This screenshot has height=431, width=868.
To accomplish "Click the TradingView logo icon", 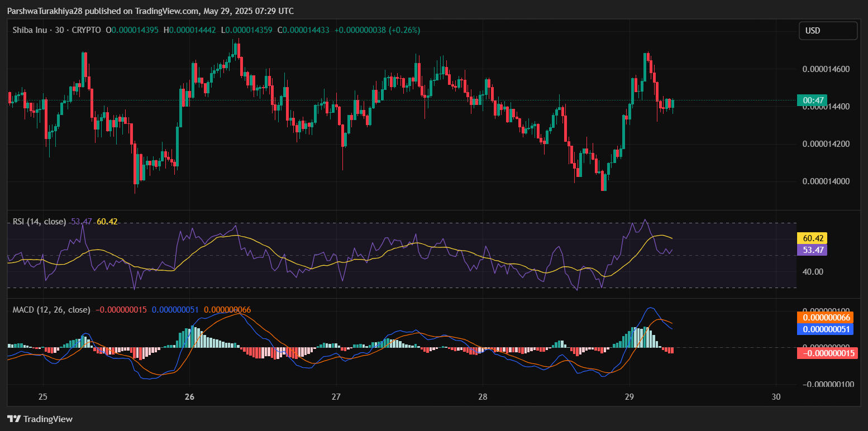I will click(x=14, y=419).
